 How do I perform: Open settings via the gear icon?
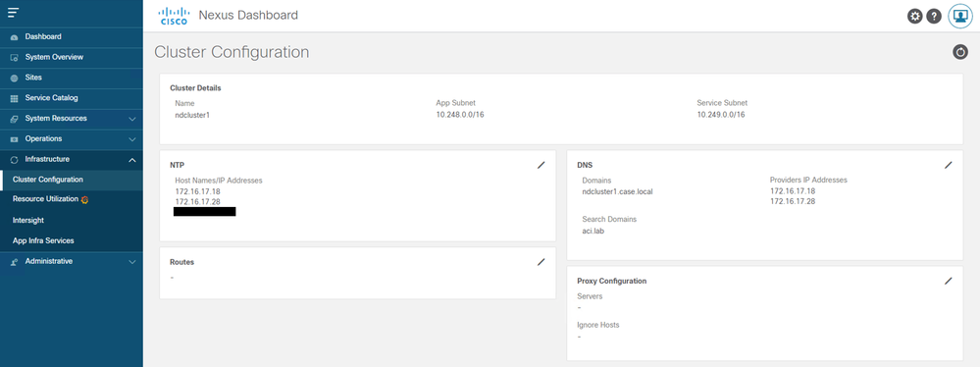click(x=915, y=17)
